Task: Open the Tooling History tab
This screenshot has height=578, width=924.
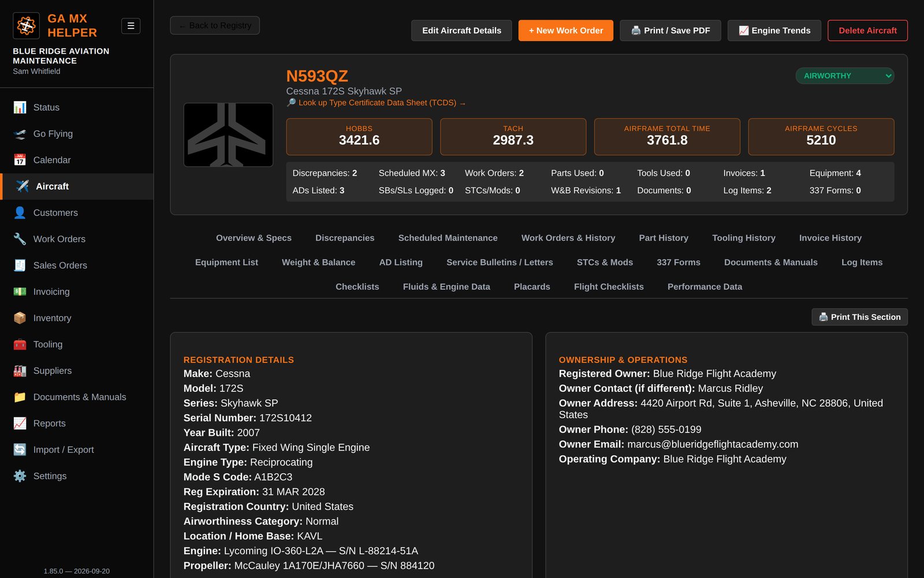Action: pyautogui.click(x=744, y=238)
